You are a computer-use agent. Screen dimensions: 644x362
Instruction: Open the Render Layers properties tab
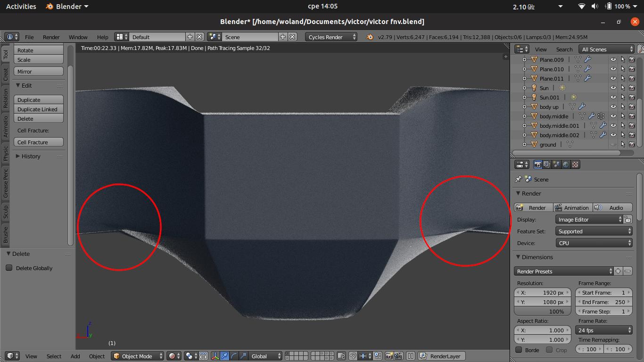tap(547, 165)
